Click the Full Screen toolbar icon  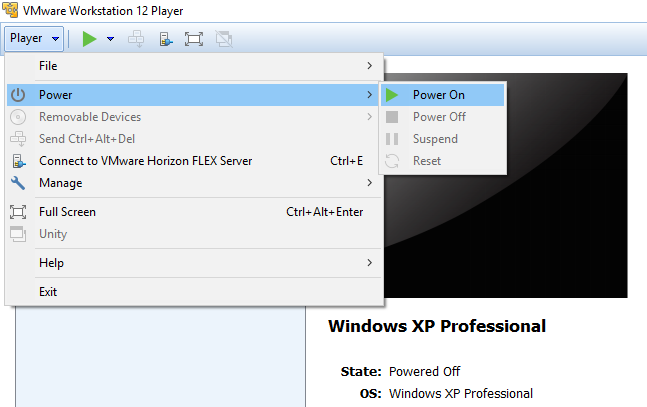(194, 39)
